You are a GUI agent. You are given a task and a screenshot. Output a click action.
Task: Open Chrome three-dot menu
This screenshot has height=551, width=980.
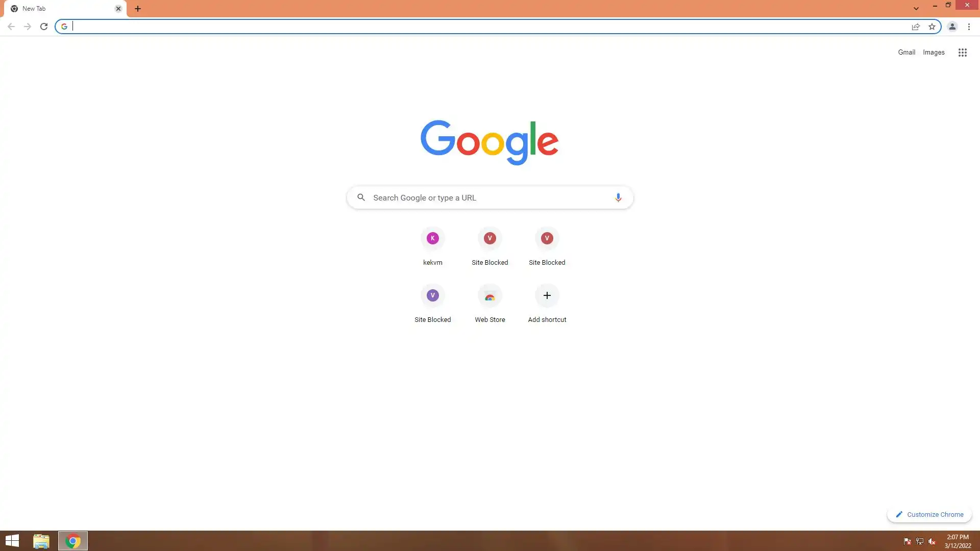pyautogui.click(x=969, y=27)
